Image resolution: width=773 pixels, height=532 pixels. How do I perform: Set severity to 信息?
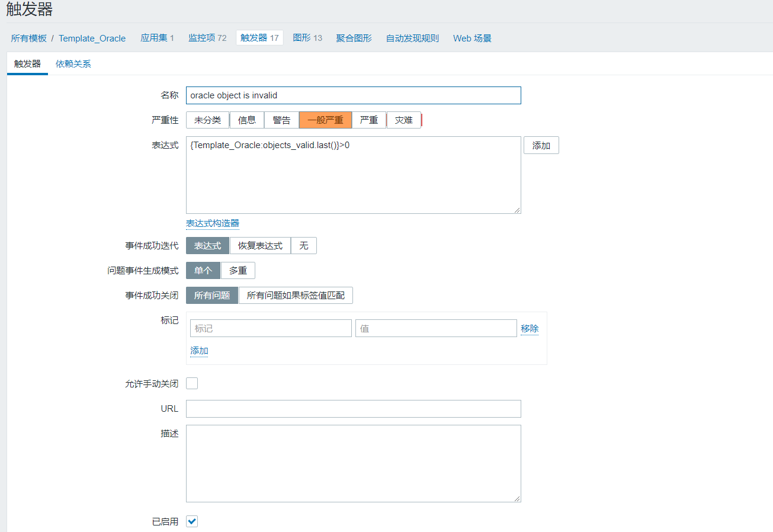(x=247, y=120)
